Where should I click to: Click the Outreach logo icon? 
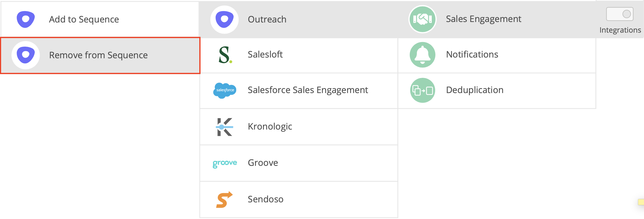pos(224,20)
